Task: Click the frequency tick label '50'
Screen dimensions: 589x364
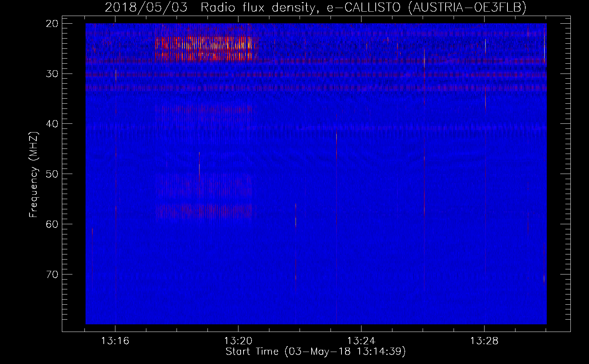Action: click(x=52, y=174)
